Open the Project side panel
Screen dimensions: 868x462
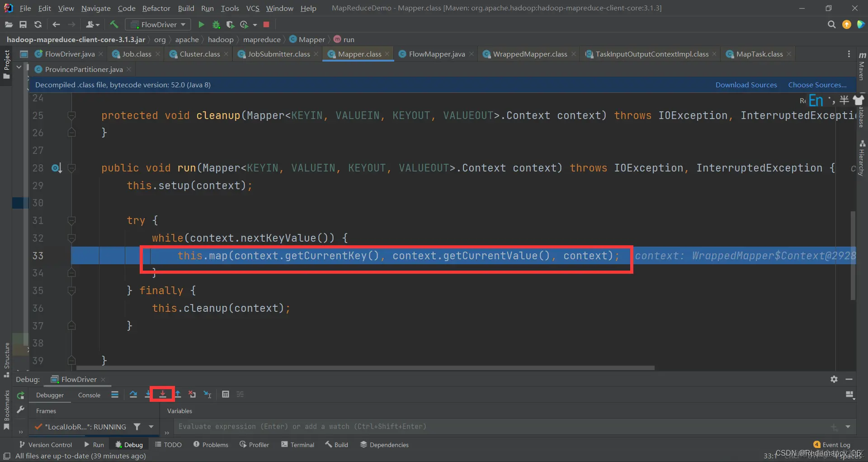[6, 64]
